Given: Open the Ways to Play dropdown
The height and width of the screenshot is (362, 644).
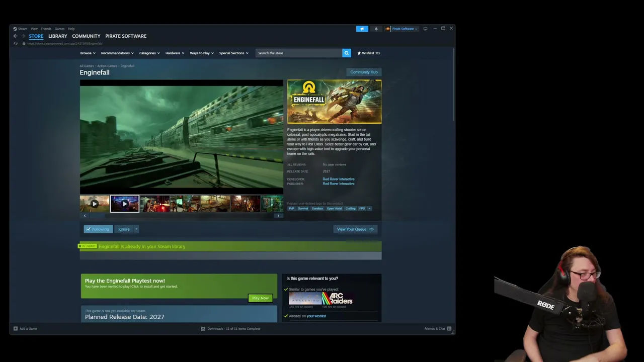Looking at the screenshot, I should pyautogui.click(x=202, y=53).
